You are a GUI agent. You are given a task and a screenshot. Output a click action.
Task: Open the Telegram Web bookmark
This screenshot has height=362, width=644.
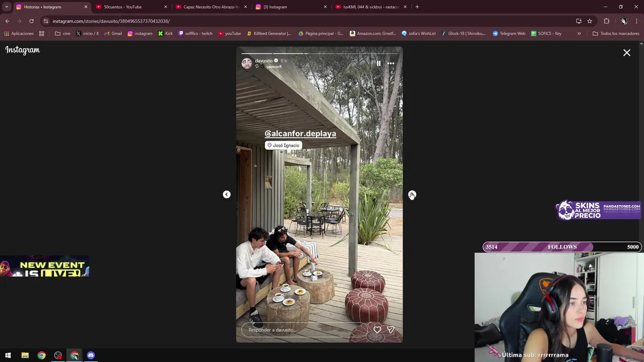point(509,34)
